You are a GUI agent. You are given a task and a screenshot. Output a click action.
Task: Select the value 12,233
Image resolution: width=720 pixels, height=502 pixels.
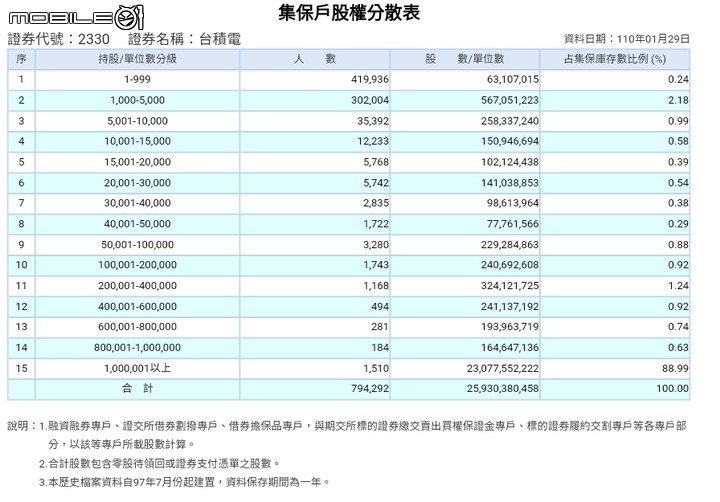(x=373, y=141)
